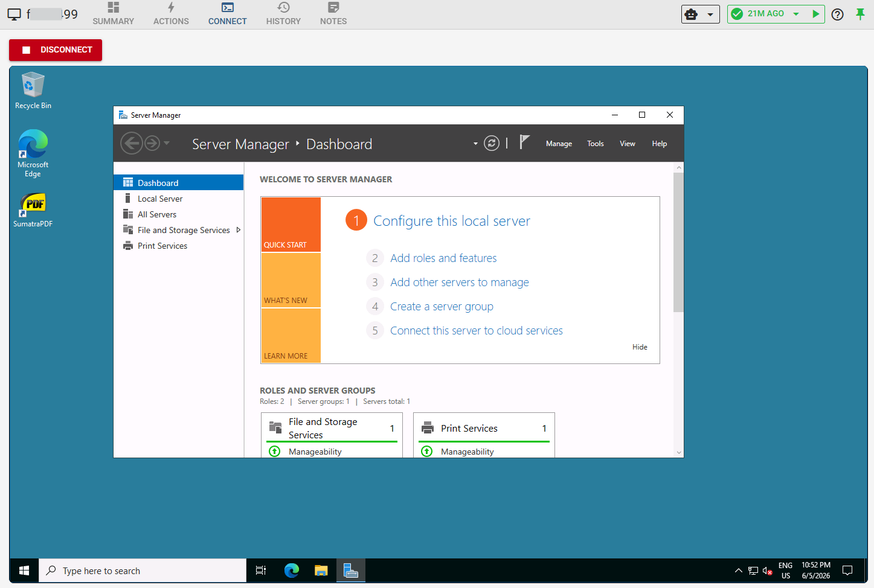This screenshot has height=588, width=874.
Task: Click Connect this server to cloud services
Action: click(476, 330)
